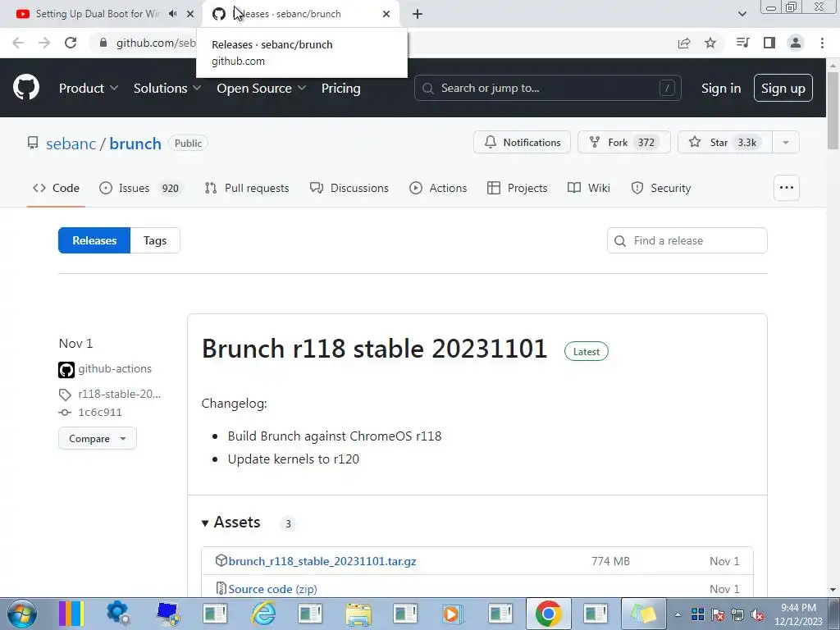Open the repo nav overflow three-dots menu
Screen dimensions: 840x630
pyautogui.click(x=787, y=188)
